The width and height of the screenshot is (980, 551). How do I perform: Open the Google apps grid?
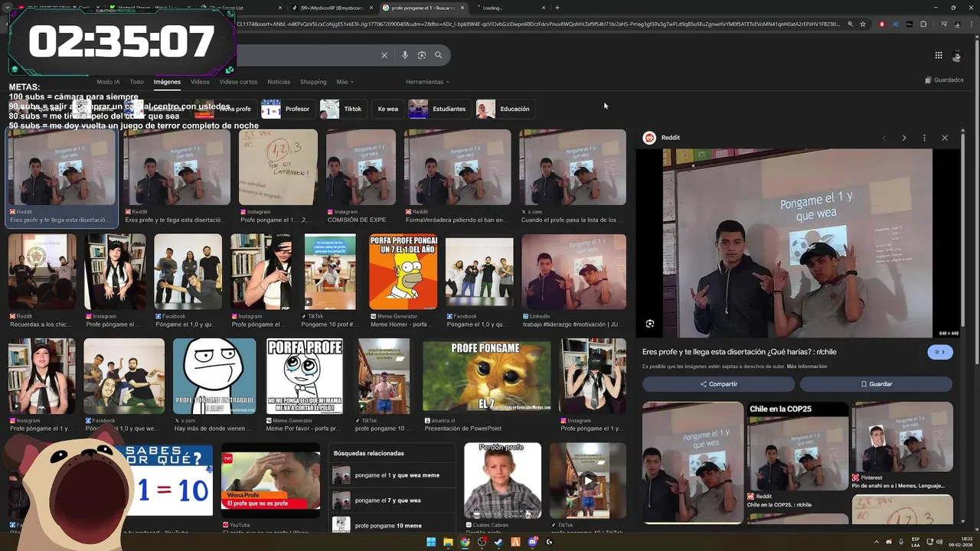coord(938,55)
